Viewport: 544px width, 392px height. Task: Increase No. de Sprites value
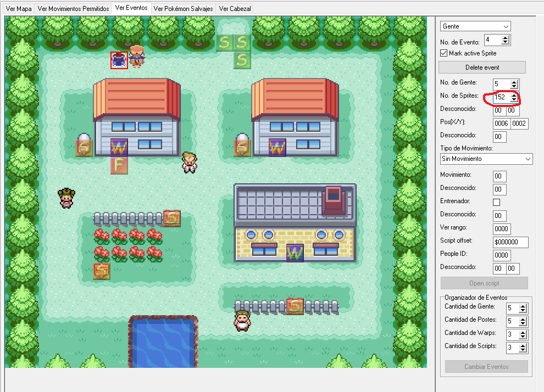(x=514, y=95)
